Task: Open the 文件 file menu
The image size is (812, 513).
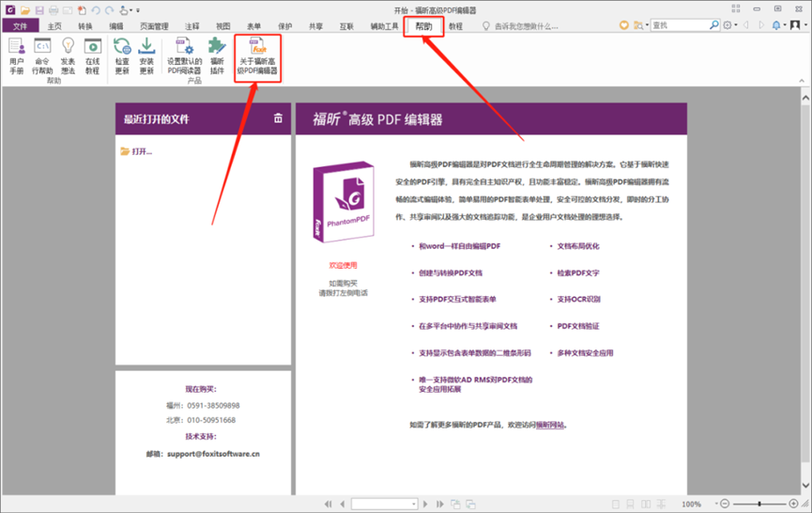Action: click(21, 26)
